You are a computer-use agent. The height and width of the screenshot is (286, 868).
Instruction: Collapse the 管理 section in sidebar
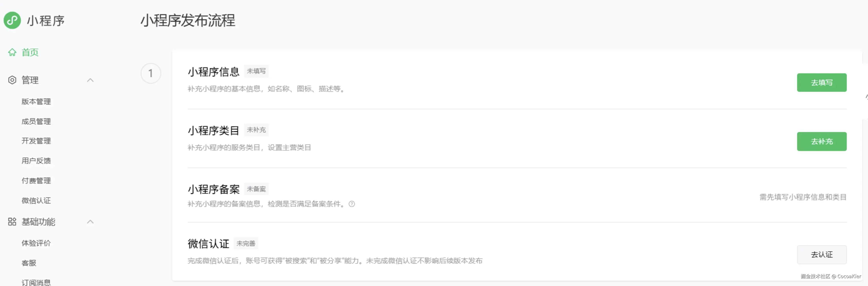click(90, 80)
